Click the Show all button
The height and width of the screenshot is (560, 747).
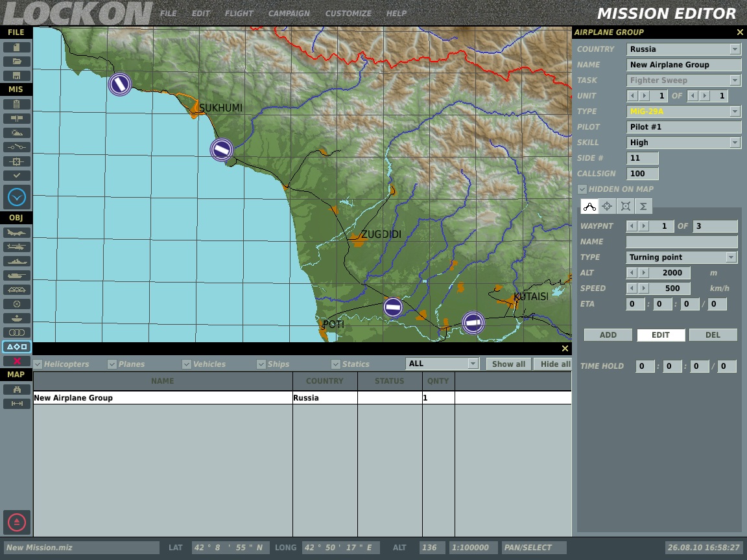(508, 364)
